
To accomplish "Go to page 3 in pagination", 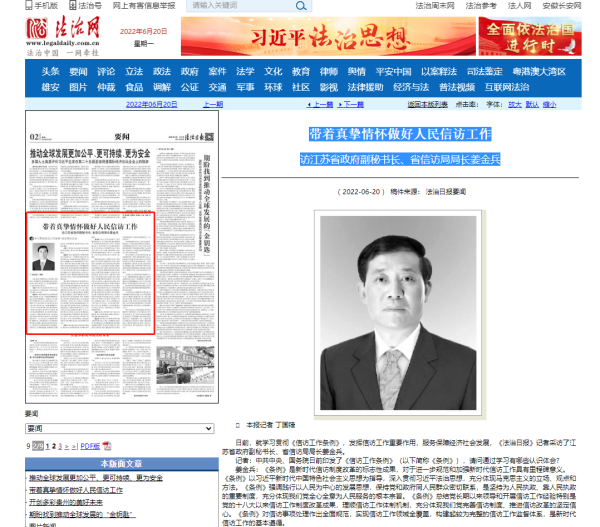I will [60, 446].
